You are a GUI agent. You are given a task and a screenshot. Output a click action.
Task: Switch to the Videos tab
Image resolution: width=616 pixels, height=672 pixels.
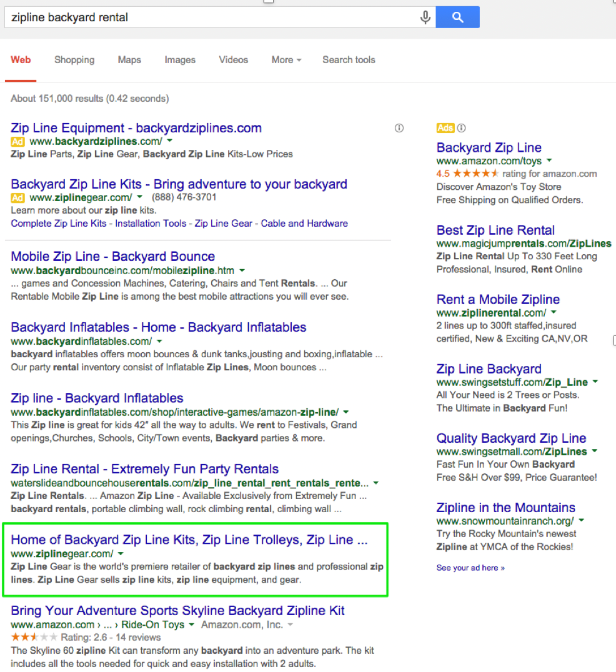tap(234, 59)
